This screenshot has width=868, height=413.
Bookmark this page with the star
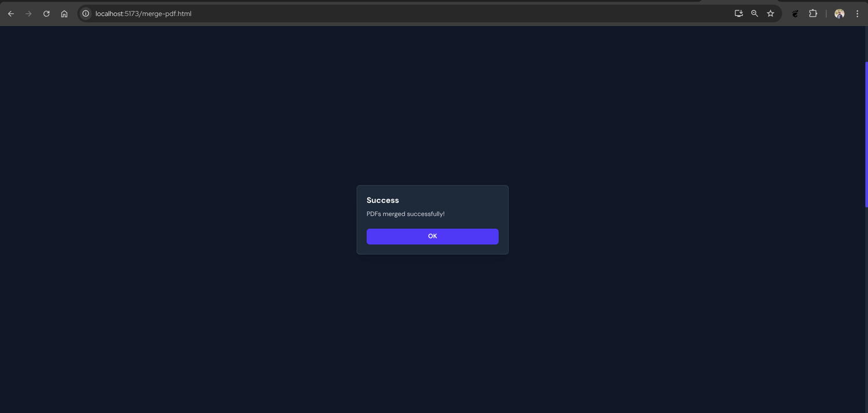pos(770,13)
